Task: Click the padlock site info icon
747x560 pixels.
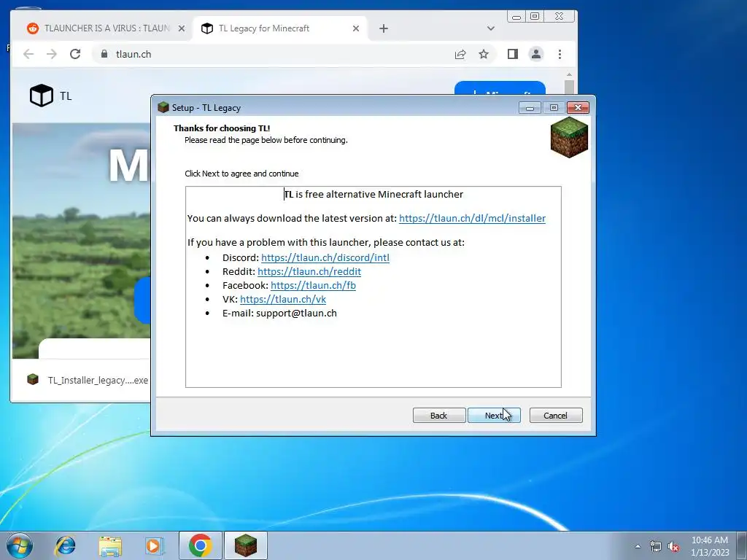Action: pyautogui.click(x=104, y=54)
